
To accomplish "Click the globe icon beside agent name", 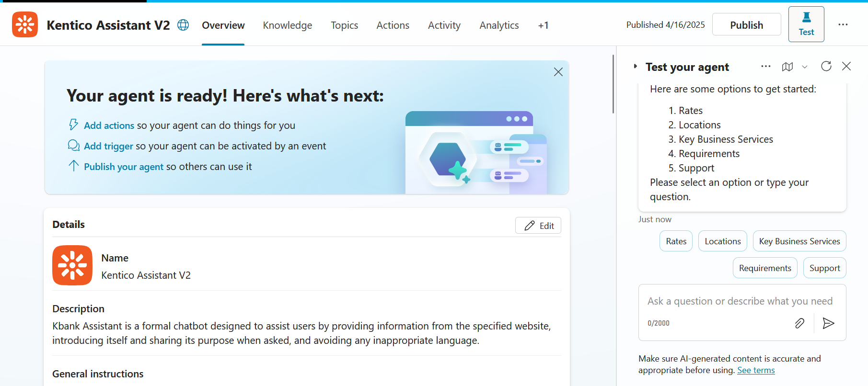I will [x=183, y=25].
